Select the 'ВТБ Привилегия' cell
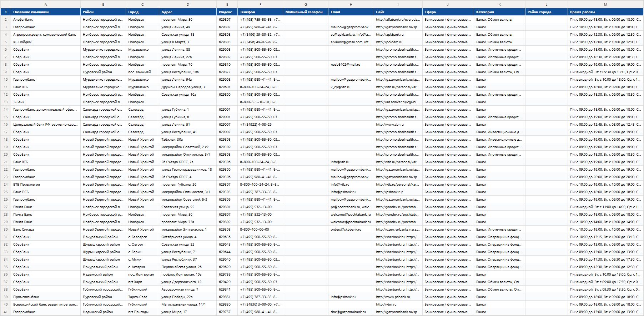644x322 pixels. 46,185
